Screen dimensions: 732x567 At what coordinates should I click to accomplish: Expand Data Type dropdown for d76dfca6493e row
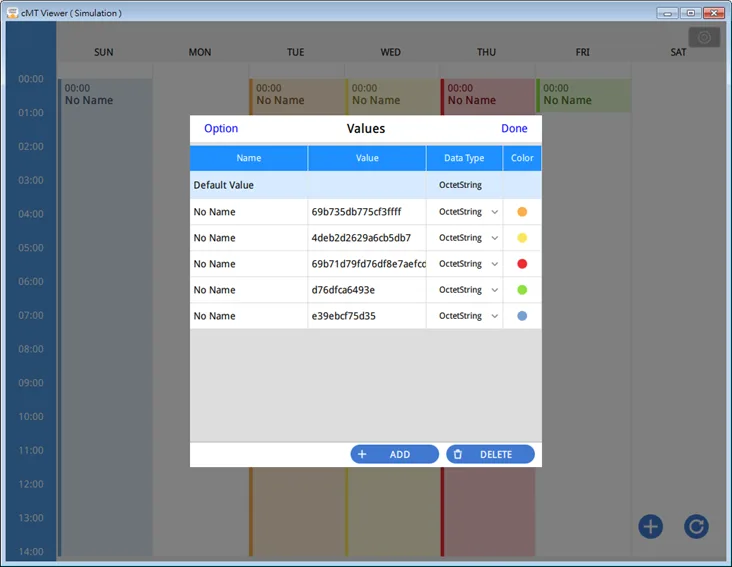click(x=494, y=290)
